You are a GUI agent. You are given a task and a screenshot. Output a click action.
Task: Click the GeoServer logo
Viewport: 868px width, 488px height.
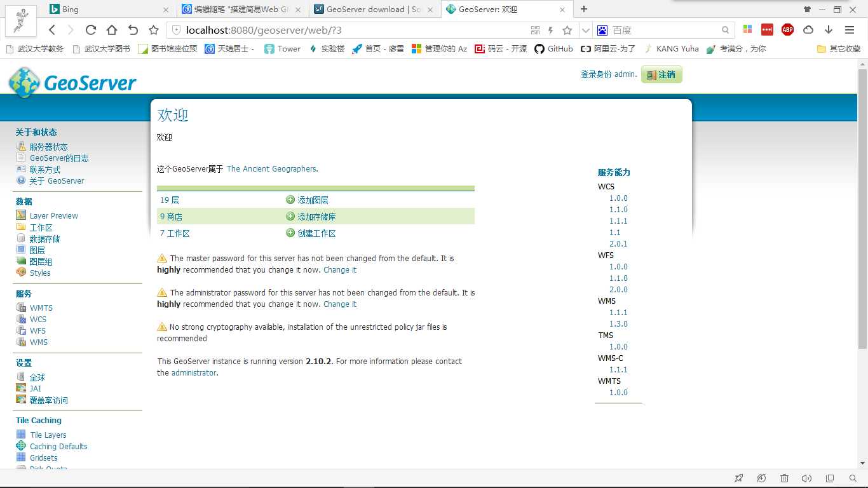click(x=72, y=83)
